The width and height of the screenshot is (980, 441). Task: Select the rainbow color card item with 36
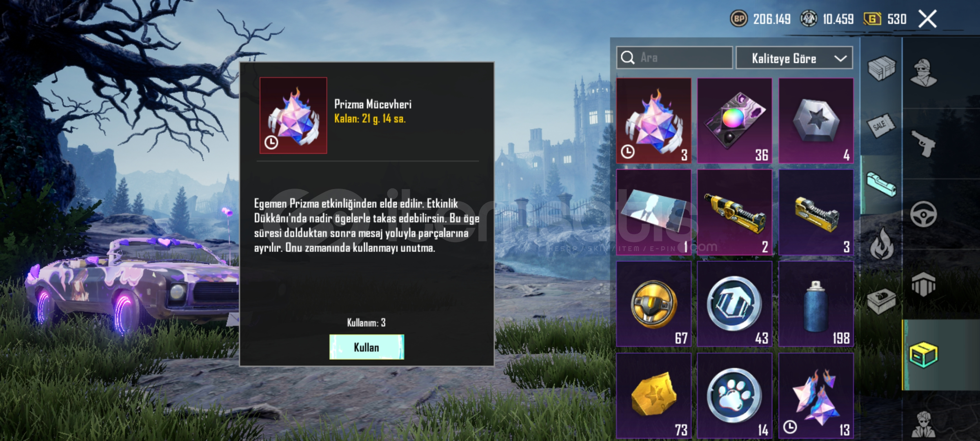click(734, 121)
